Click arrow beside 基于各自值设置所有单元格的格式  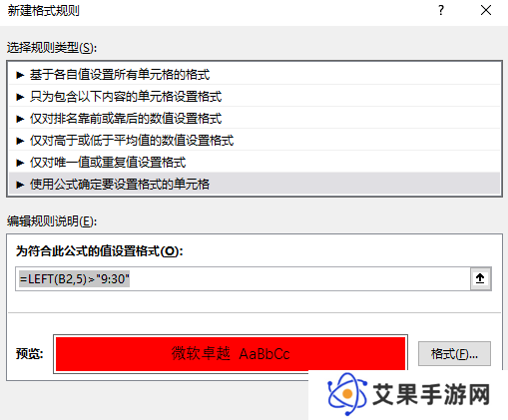tap(20, 75)
